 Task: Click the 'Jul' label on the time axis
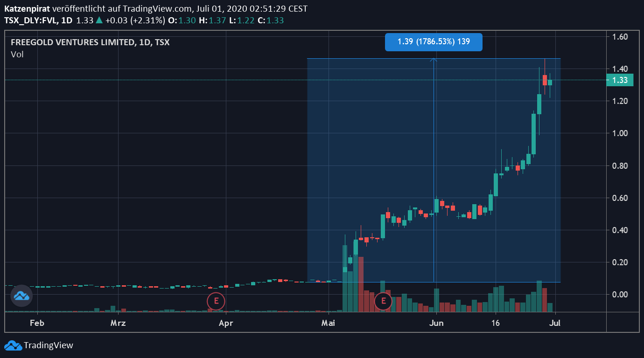[x=555, y=323]
